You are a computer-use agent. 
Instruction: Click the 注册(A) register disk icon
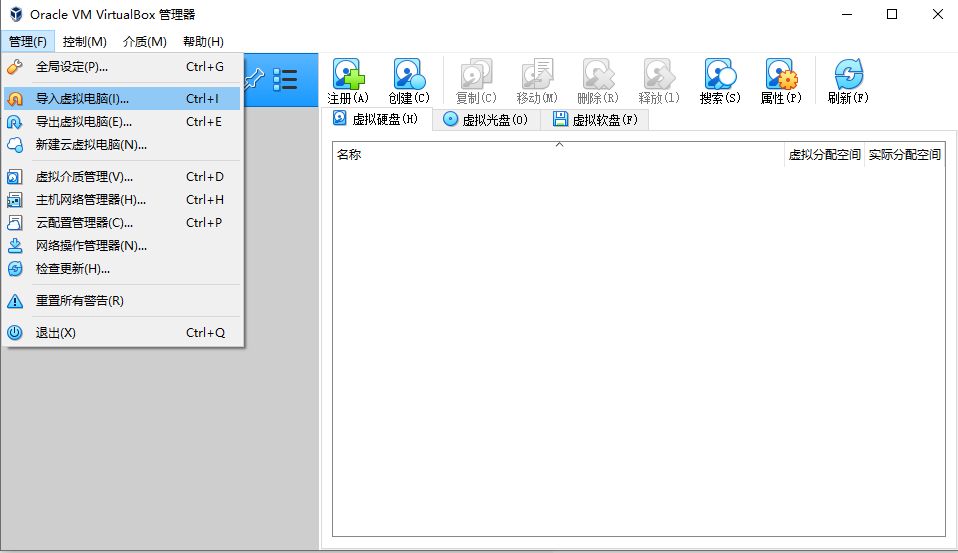tap(348, 75)
